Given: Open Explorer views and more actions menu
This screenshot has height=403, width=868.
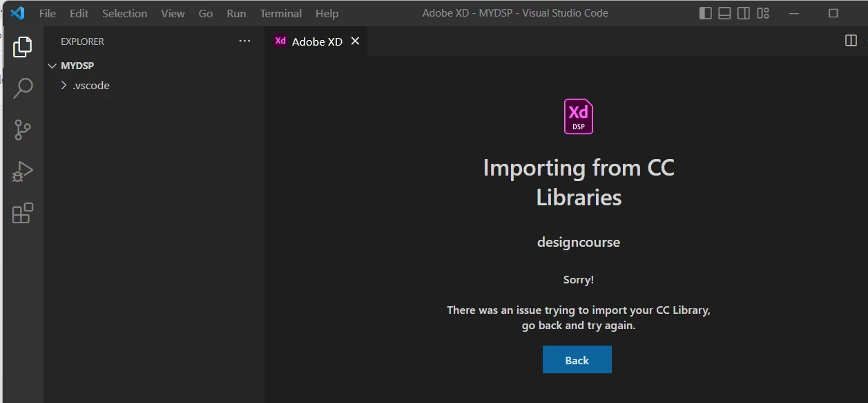Looking at the screenshot, I should point(244,41).
